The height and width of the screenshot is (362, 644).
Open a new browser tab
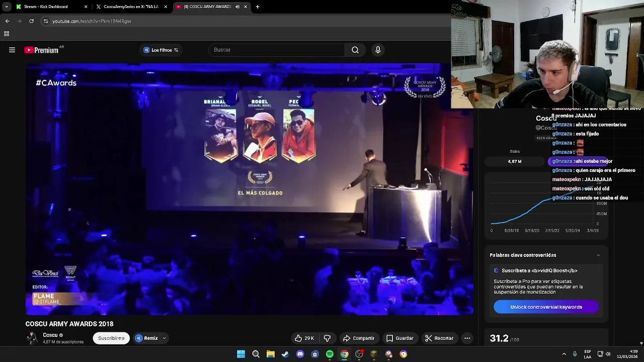pos(258,7)
